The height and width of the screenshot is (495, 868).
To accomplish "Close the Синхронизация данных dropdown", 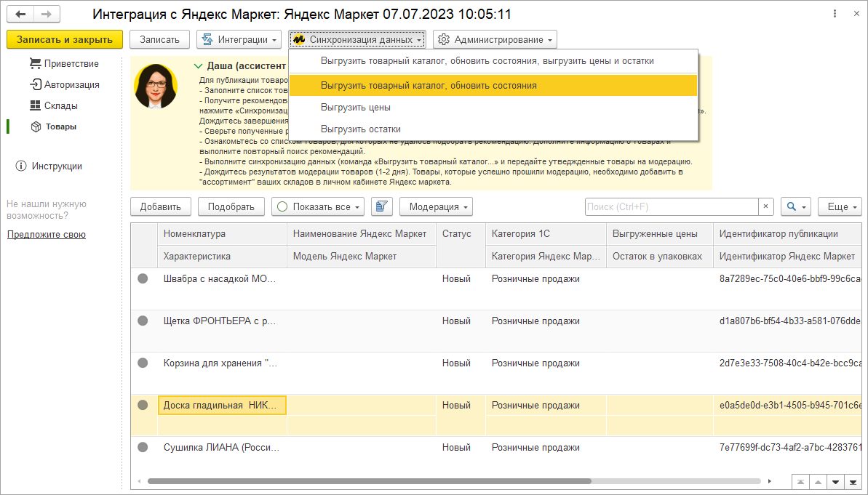I will 357,39.
